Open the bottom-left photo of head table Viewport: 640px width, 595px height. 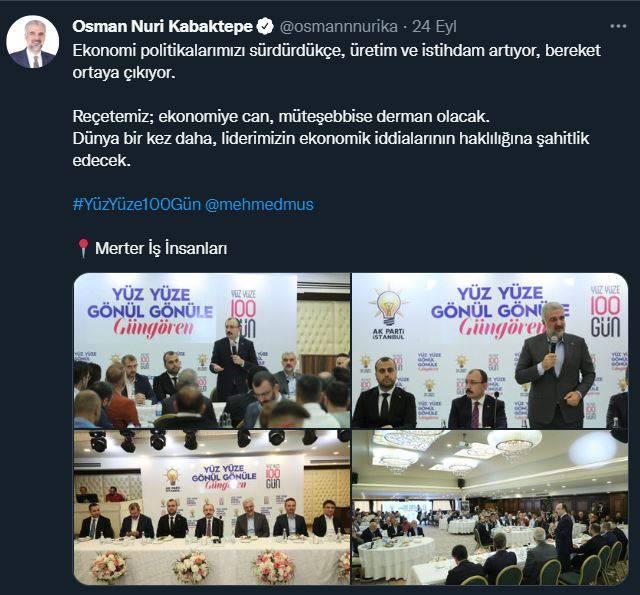[212, 507]
